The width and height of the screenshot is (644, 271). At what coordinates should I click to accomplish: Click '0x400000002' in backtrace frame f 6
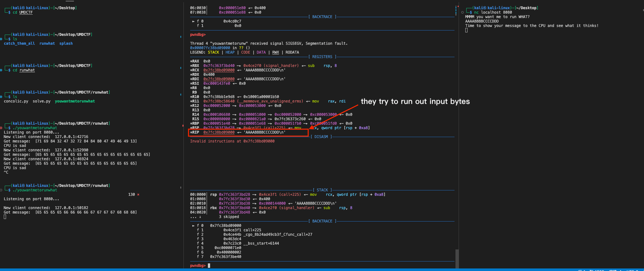pos(229,252)
